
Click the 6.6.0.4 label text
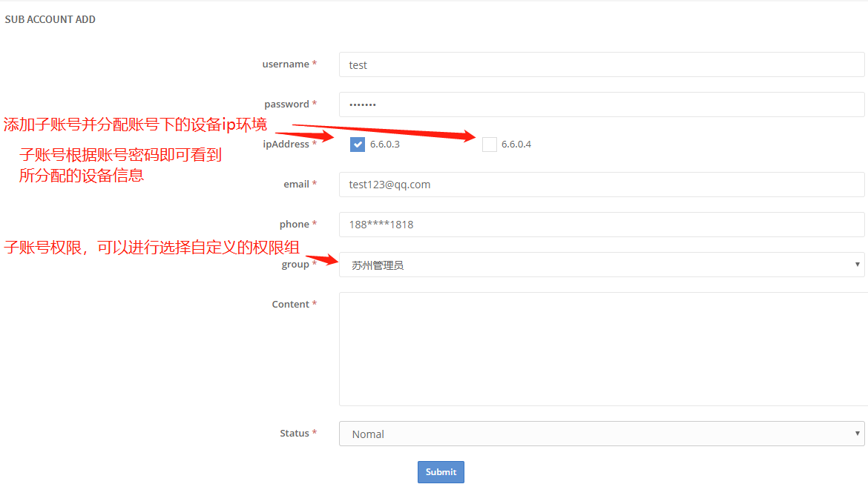coord(516,145)
